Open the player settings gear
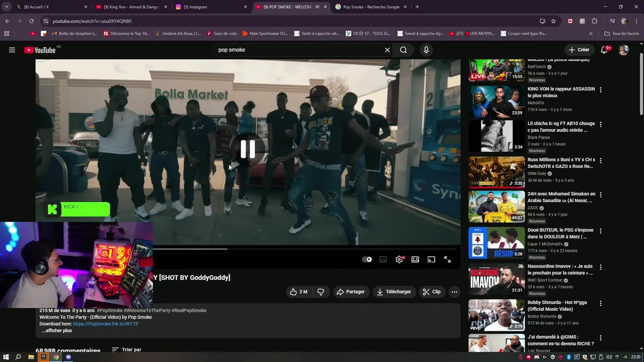The image size is (644, 362). [399, 259]
